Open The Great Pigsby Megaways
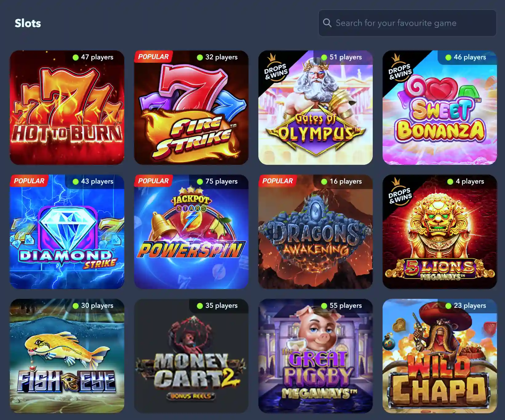The image size is (505, 420). (316, 356)
